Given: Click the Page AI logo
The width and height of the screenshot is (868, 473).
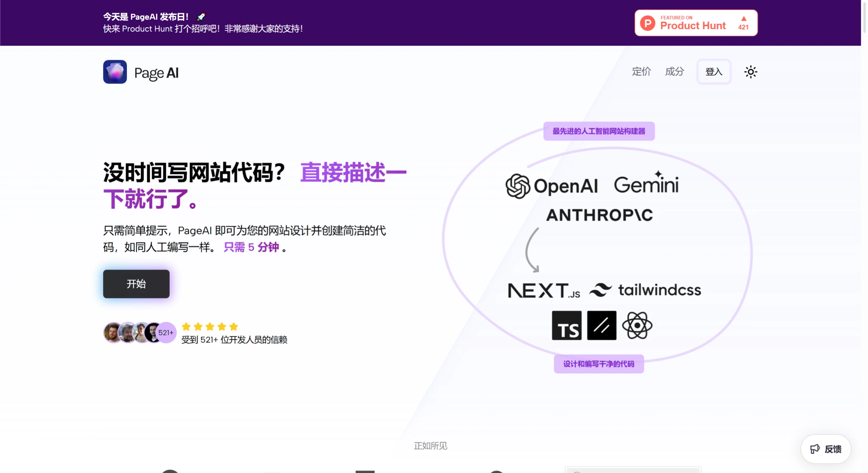Looking at the screenshot, I should click(x=140, y=72).
